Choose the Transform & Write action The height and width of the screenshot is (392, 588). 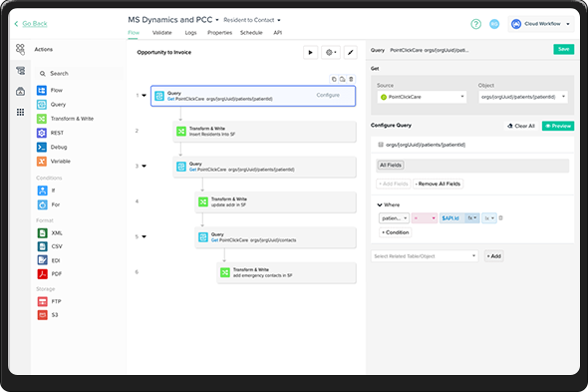[65, 119]
